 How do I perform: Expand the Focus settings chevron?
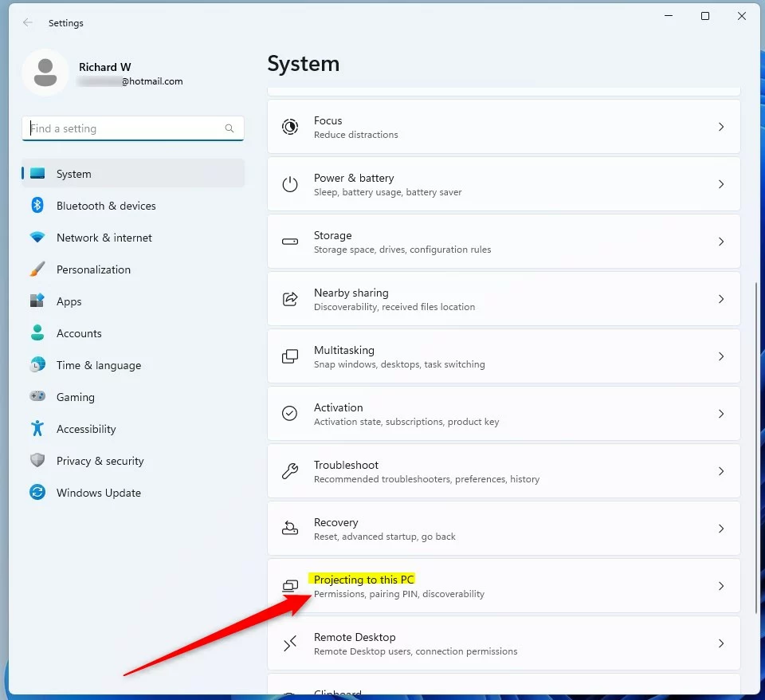pyautogui.click(x=720, y=127)
